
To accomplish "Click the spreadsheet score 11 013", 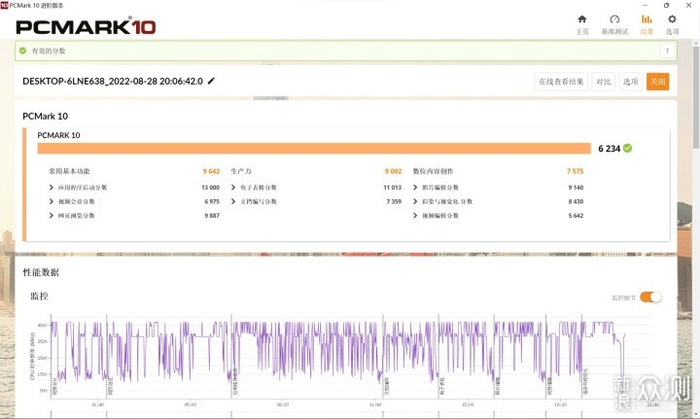I will (392, 187).
